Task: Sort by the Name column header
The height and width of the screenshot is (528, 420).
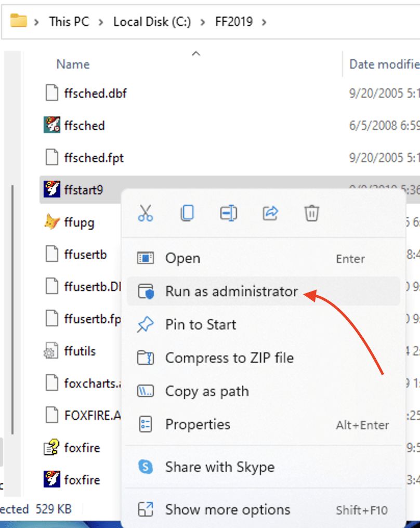Action: pyautogui.click(x=73, y=64)
